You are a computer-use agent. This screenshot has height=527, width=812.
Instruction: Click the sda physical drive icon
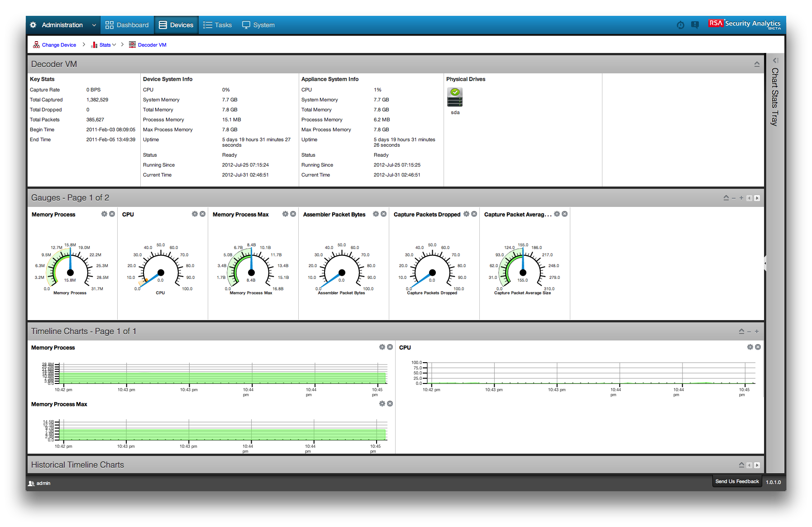(455, 96)
